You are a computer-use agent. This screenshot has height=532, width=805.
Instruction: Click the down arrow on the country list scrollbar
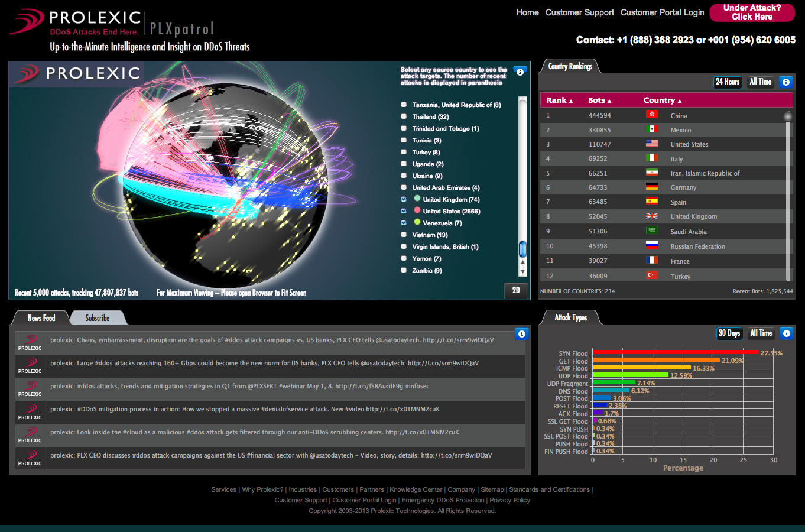[x=522, y=271]
